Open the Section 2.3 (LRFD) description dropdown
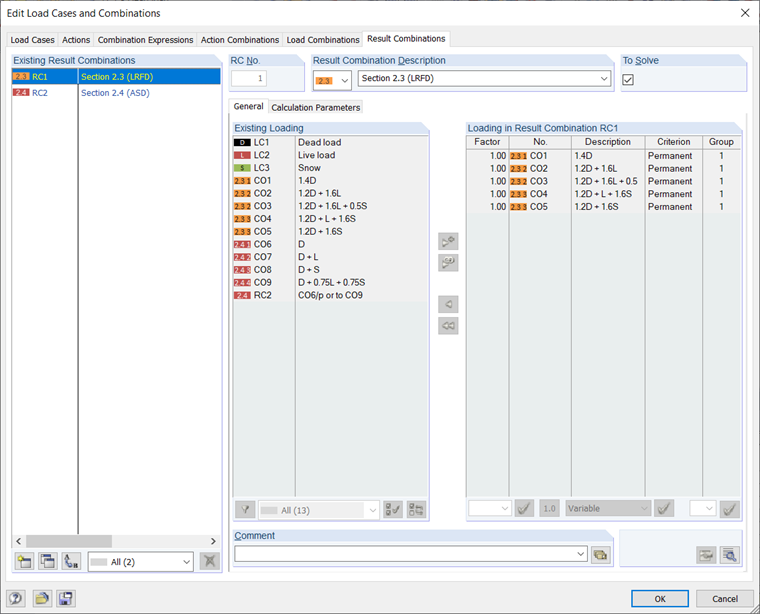The width and height of the screenshot is (760, 614). 484,79
